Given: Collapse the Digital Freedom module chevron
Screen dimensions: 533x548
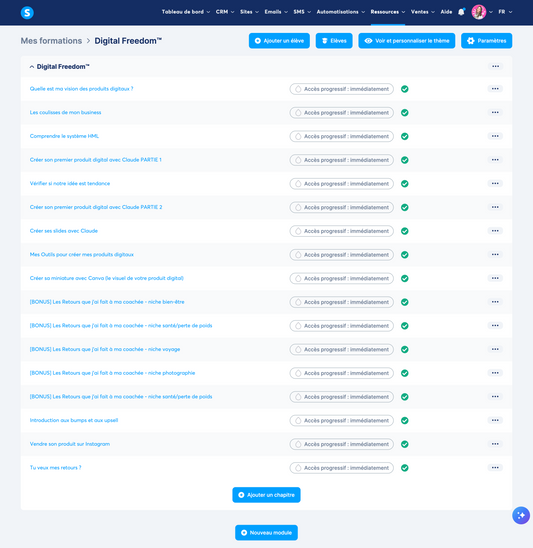Looking at the screenshot, I should click(x=32, y=67).
